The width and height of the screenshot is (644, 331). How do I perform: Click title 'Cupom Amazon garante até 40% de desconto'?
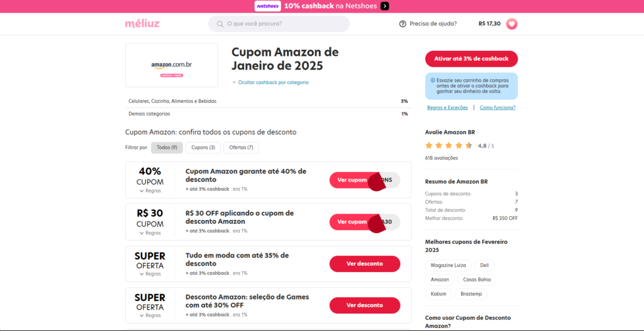tap(246, 175)
